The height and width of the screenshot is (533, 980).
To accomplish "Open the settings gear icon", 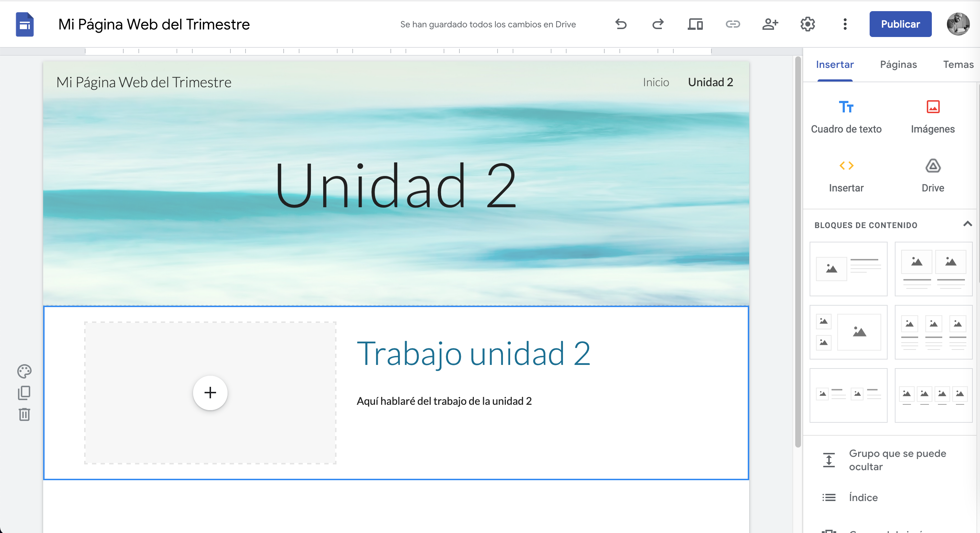I will (807, 24).
